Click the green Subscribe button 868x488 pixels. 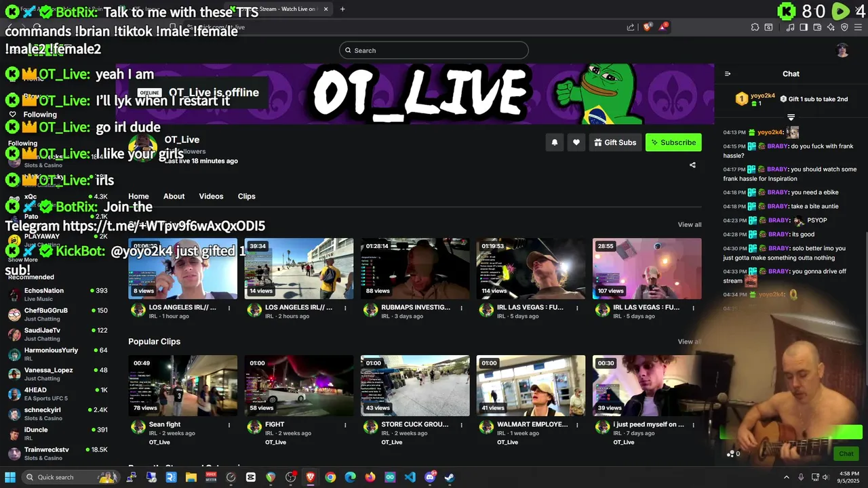(x=673, y=142)
